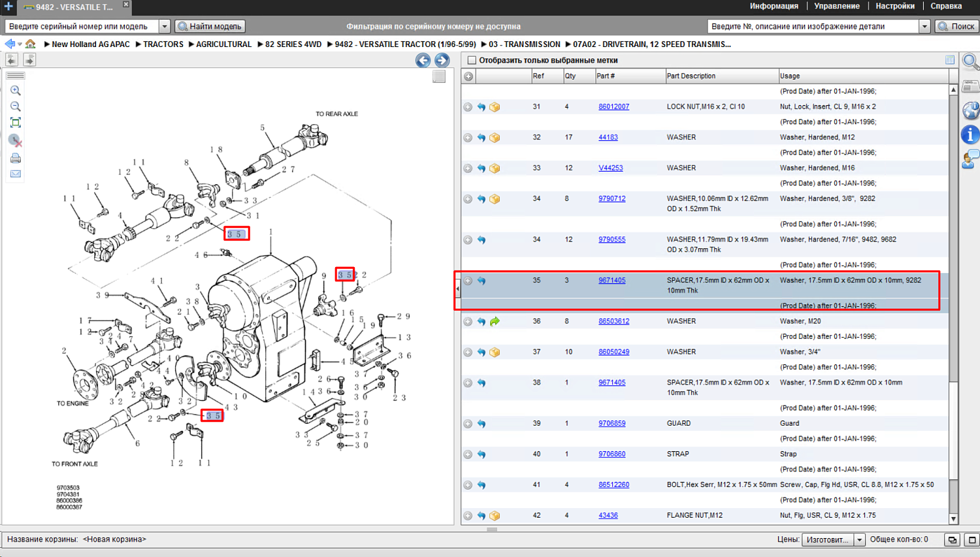Click the Usage column header
The image size is (980, 557).
click(862, 76)
